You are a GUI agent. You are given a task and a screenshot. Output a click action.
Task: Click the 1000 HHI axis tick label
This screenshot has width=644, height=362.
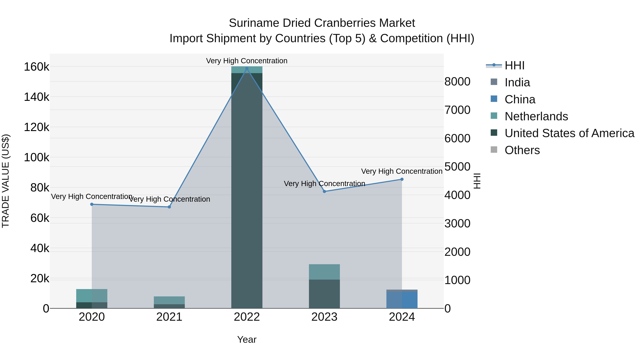[x=457, y=280]
